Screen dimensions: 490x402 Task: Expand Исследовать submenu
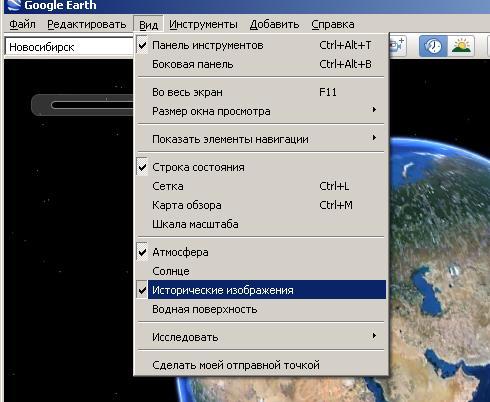(x=261, y=337)
